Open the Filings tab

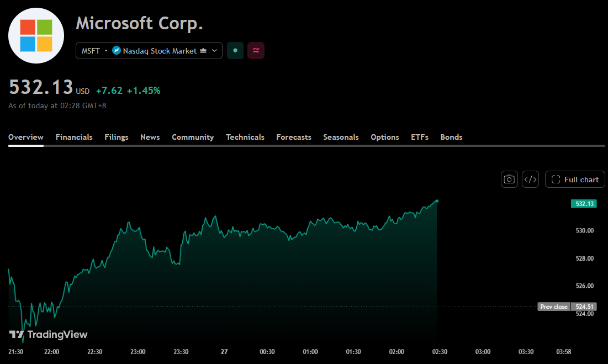(117, 137)
